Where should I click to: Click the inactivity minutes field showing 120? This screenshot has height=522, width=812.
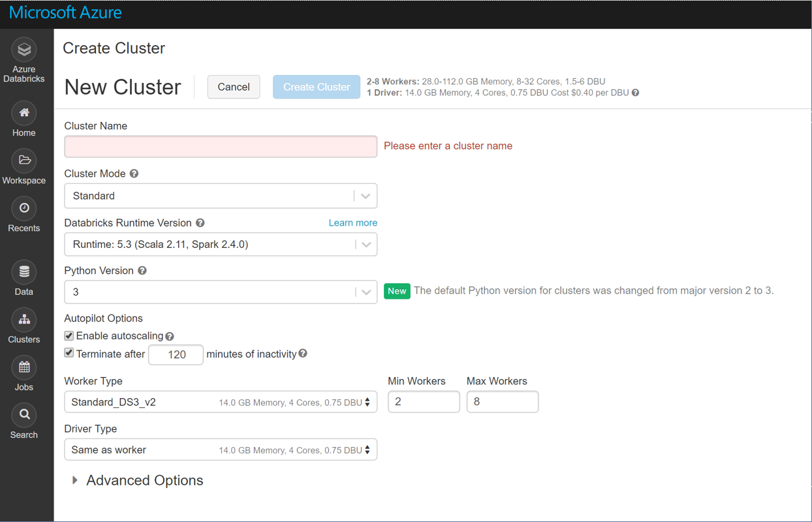coord(176,354)
